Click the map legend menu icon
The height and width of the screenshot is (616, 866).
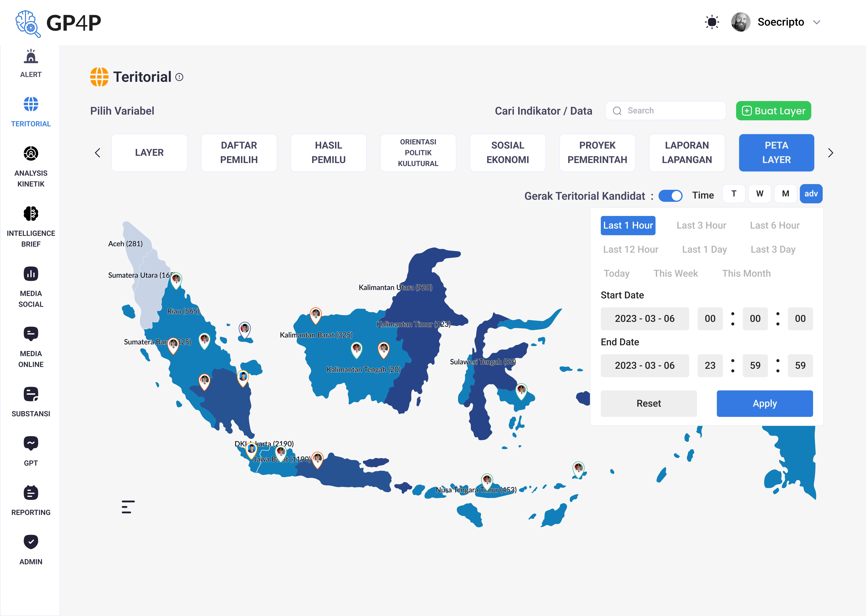pyautogui.click(x=128, y=507)
